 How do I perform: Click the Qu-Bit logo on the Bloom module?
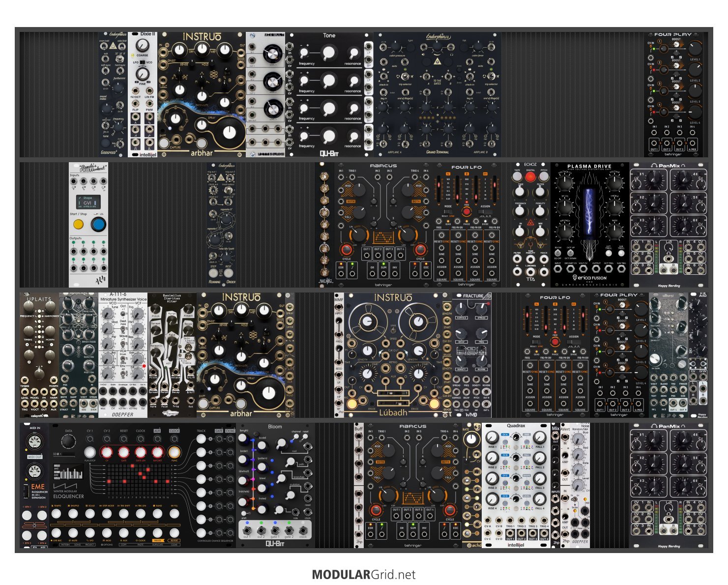275,543
